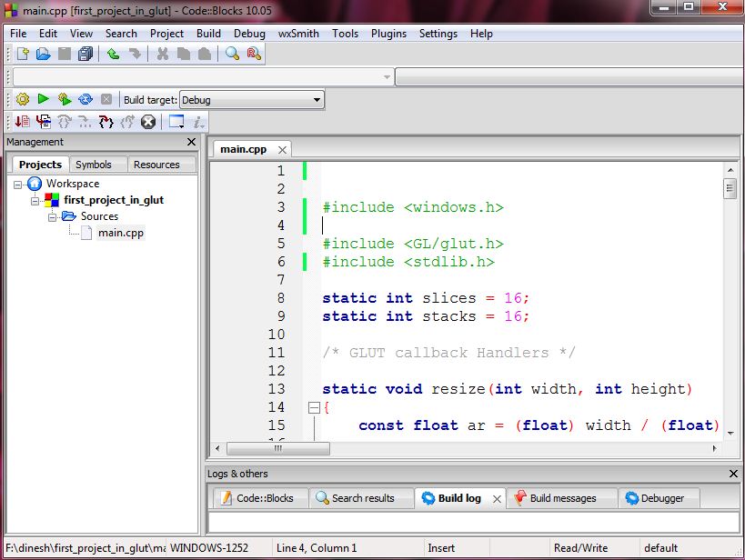Select main.cpp in the project tree
Image resolution: width=745 pixels, height=560 pixels.
(121, 233)
